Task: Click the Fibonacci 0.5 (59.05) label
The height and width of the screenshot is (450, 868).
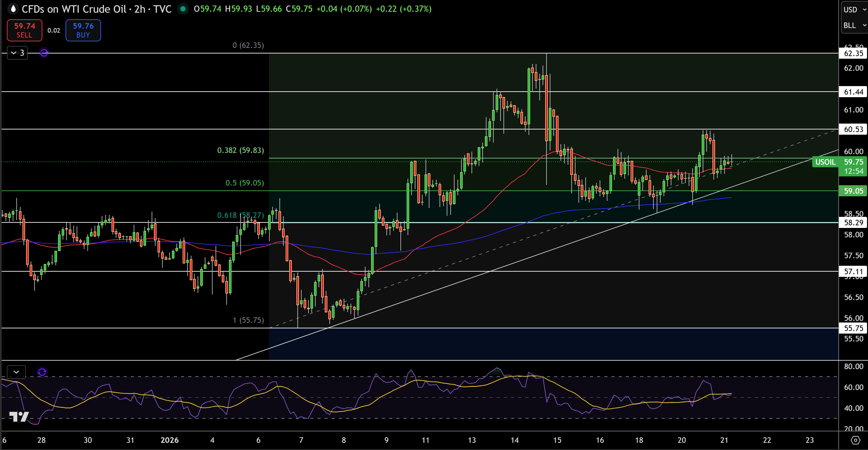Action: [x=245, y=183]
